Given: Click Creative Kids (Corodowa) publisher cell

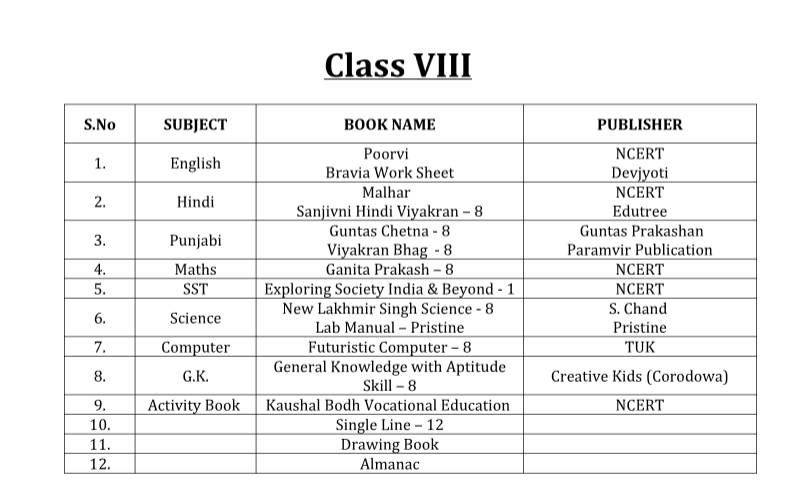Looking at the screenshot, I should pos(640,376).
